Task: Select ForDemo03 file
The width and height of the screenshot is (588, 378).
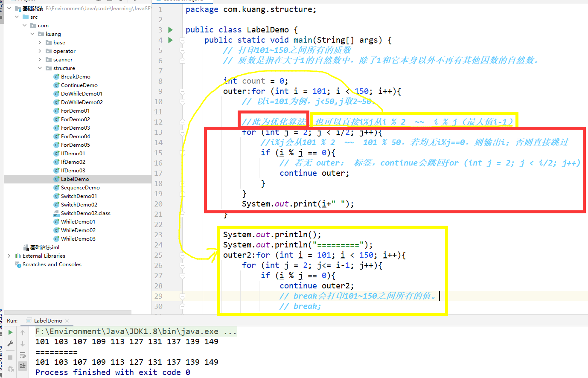Action: pos(75,128)
